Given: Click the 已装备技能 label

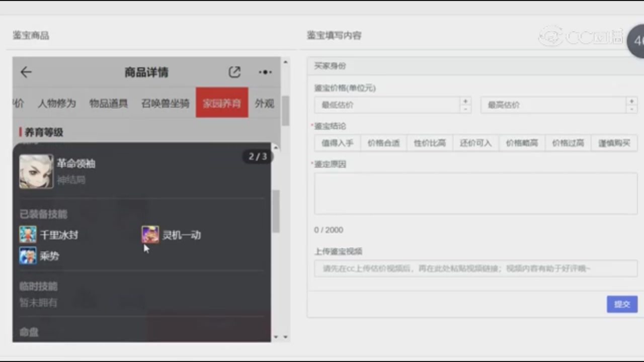Looking at the screenshot, I should (x=43, y=214).
